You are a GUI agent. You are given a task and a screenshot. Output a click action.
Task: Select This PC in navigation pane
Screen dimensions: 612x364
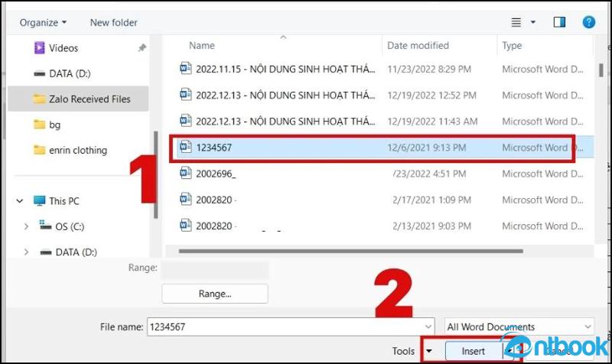(64, 201)
